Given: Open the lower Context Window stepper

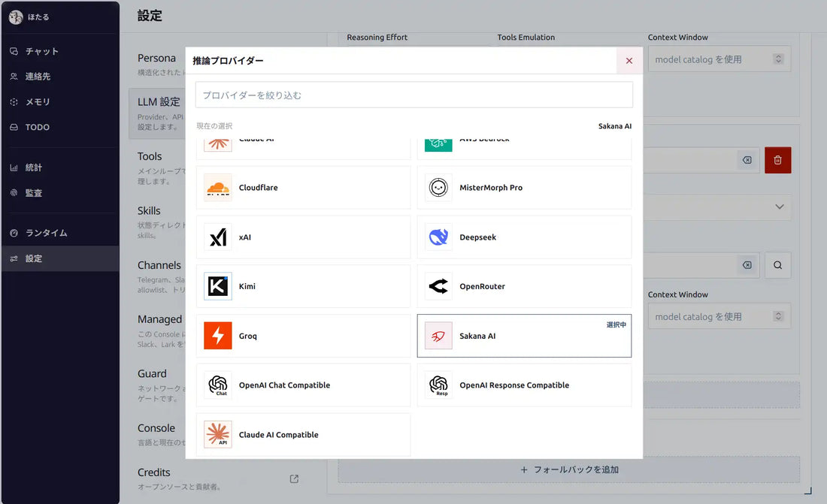Looking at the screenshot, I should (x=778, y=316).
